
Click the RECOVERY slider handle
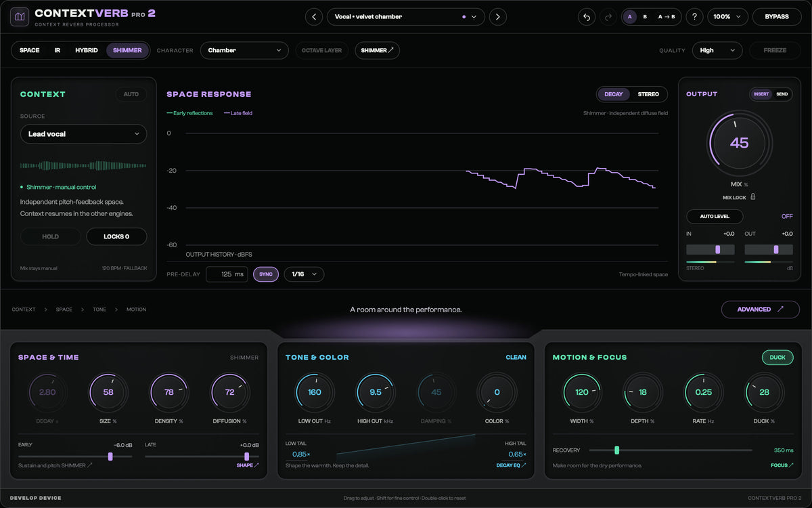(x=616, y=450)
